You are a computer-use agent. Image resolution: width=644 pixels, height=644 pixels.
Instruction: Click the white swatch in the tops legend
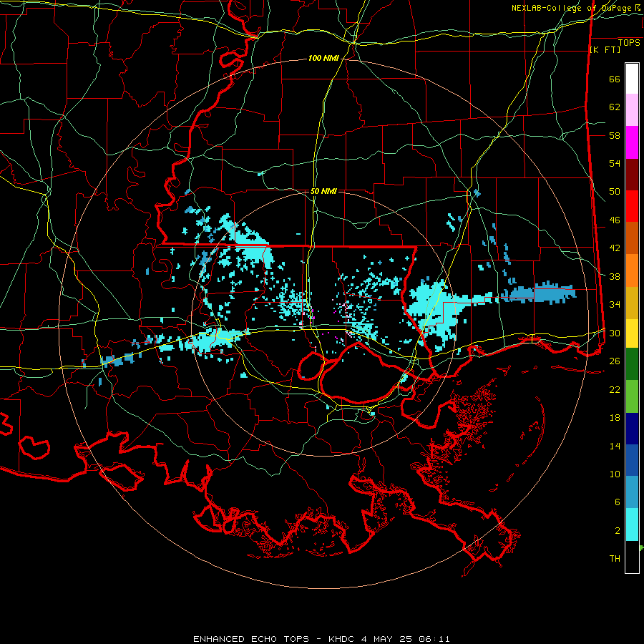(632, 79)
